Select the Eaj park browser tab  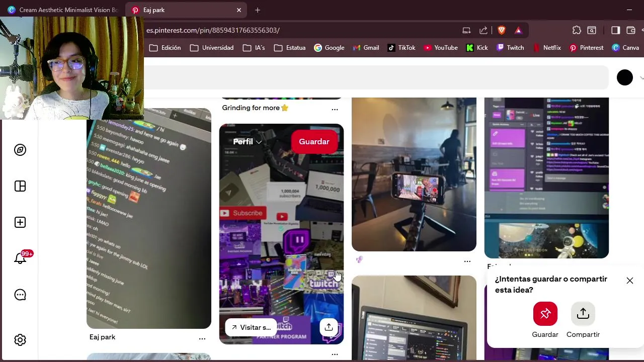click(x=186, y=10)
